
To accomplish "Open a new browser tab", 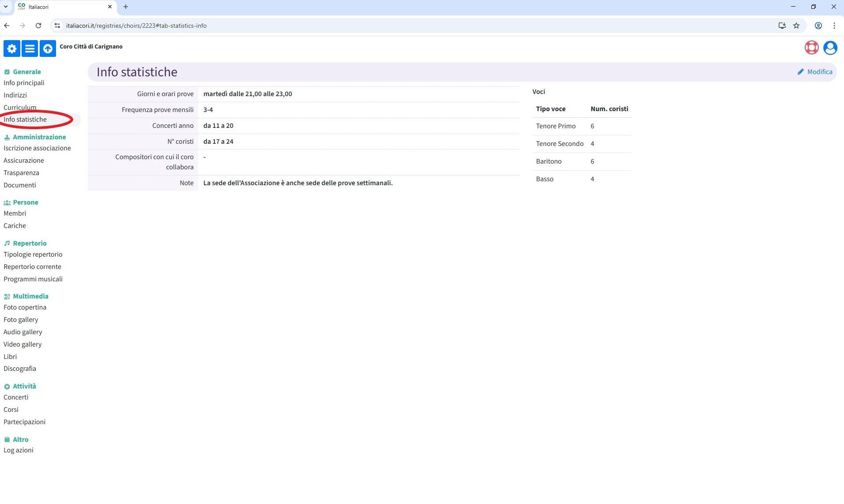I will click(126, 7).
